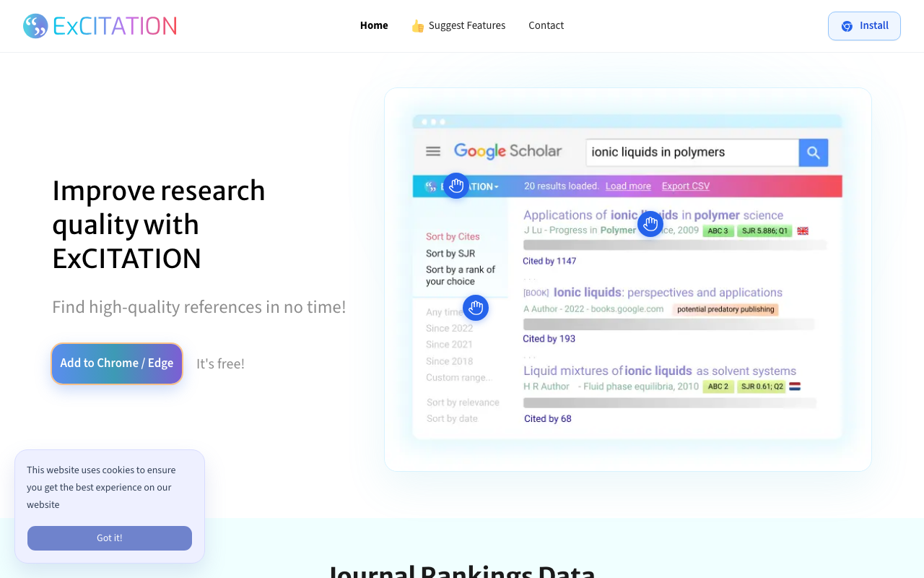Open Applications of ionic liquids in polymer science

653,215
